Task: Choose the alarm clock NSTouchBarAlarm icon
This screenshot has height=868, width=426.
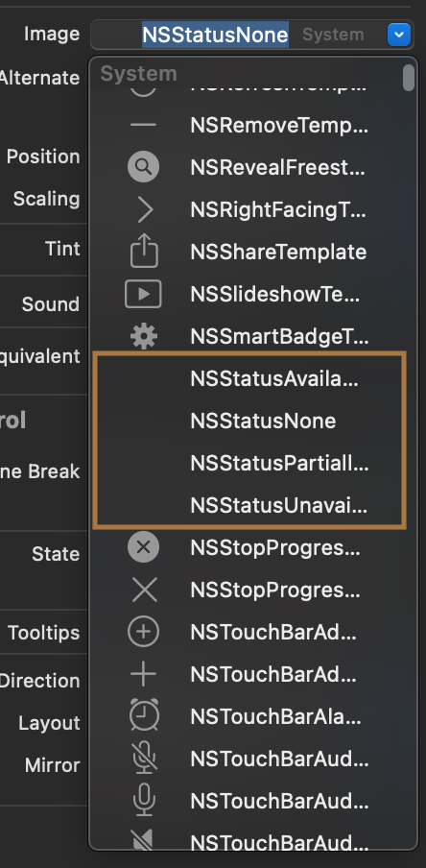Action: [144, 715]
